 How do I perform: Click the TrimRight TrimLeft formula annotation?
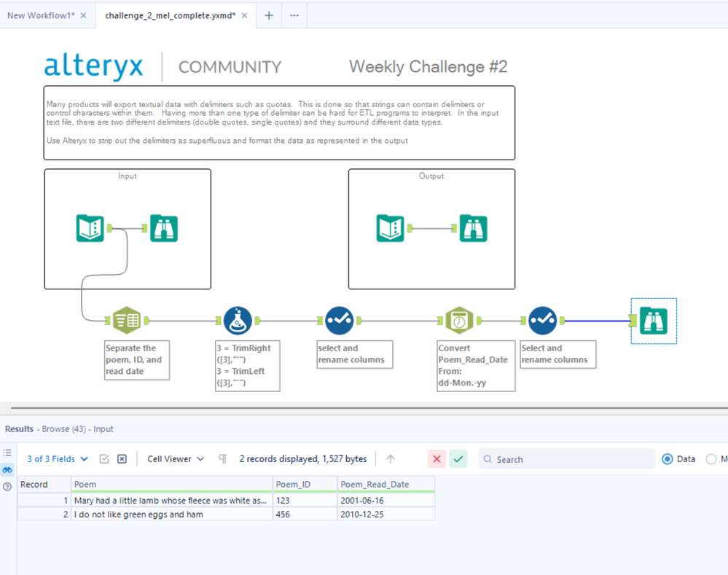tap(248, 366)
